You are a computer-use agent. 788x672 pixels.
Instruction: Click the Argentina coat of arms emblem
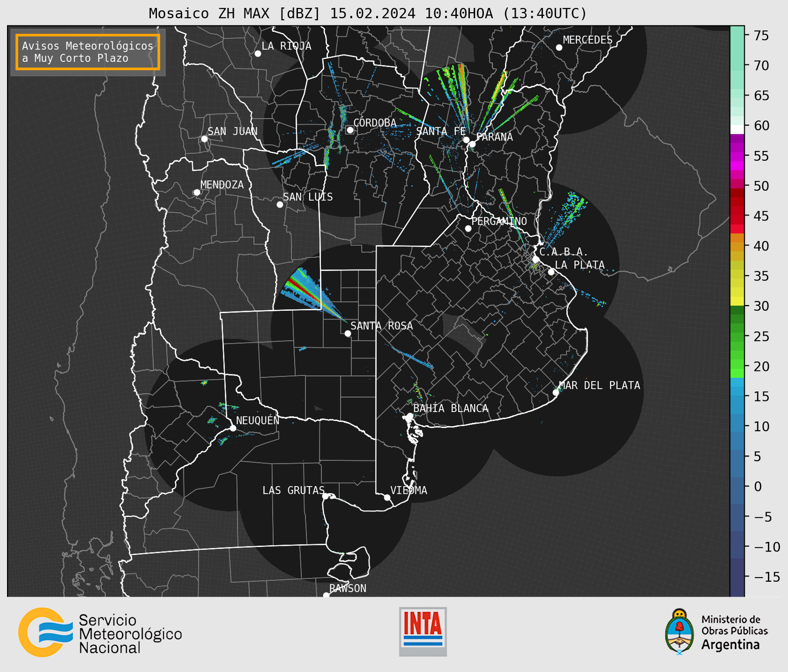click(x=680, y=631)
